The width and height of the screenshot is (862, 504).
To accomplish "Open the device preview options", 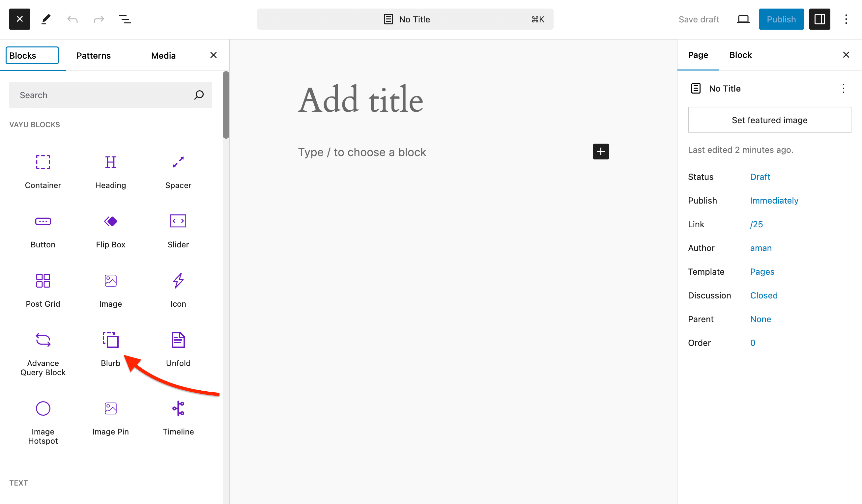I will point(743,19).
